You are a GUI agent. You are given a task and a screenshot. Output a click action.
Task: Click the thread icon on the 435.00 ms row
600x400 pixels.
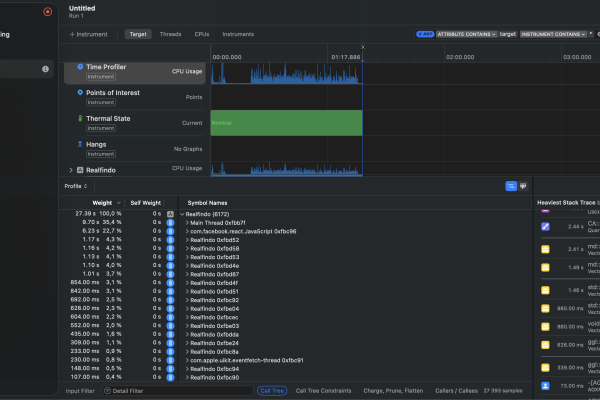point(170,335)
